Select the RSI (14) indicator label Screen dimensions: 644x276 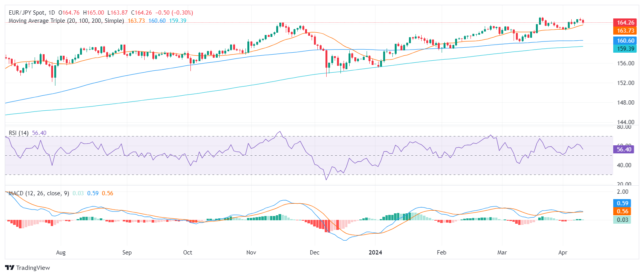pyautogui.click(x=18, y=133)
